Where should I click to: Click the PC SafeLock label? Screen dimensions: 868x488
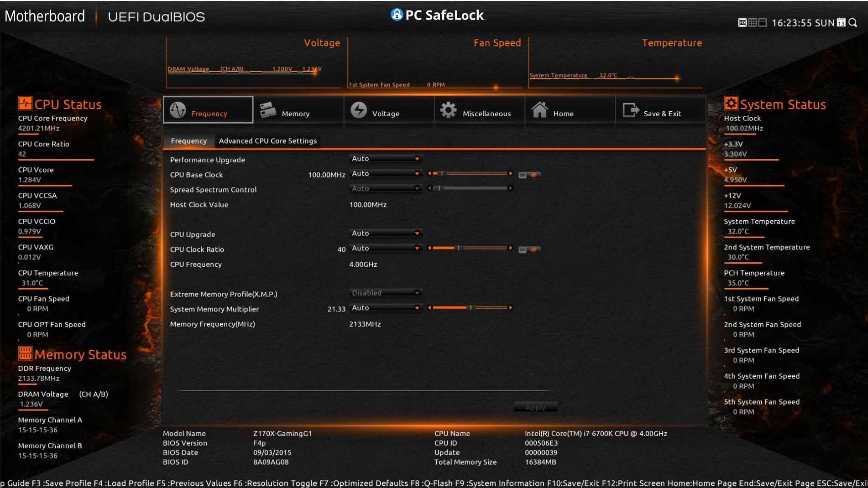(444, 15)
